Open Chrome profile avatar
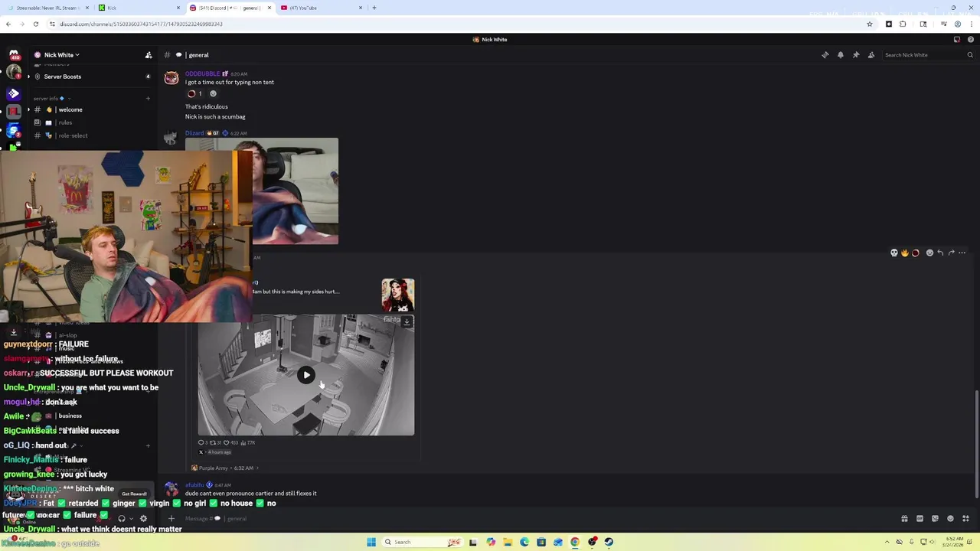Screen dimensions: 980x551 [x=957, y=24]
